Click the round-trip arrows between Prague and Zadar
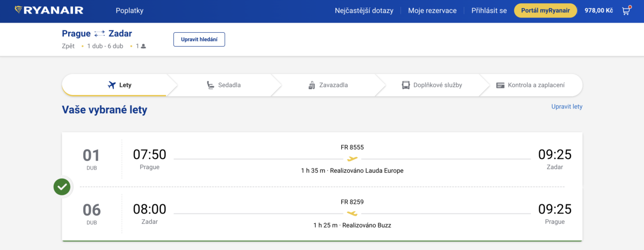This screenshot has height=250, width=644. [x=100, y=34]
